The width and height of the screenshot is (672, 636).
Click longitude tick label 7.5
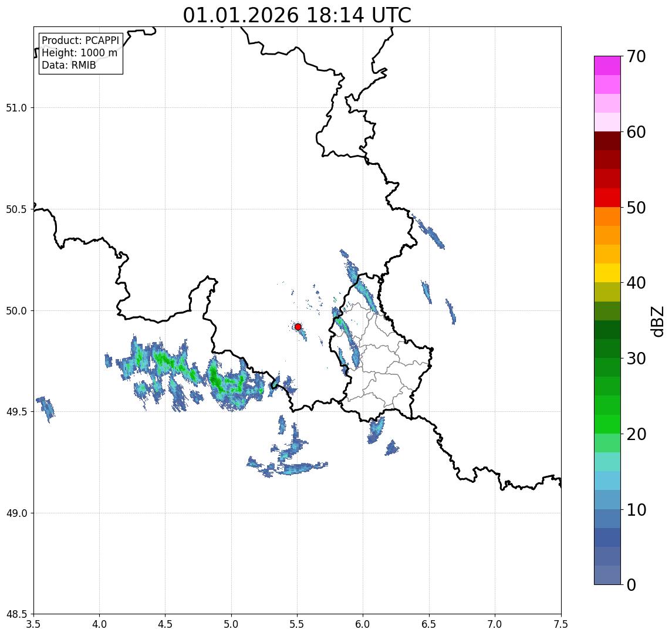click(x=561, y=624)
